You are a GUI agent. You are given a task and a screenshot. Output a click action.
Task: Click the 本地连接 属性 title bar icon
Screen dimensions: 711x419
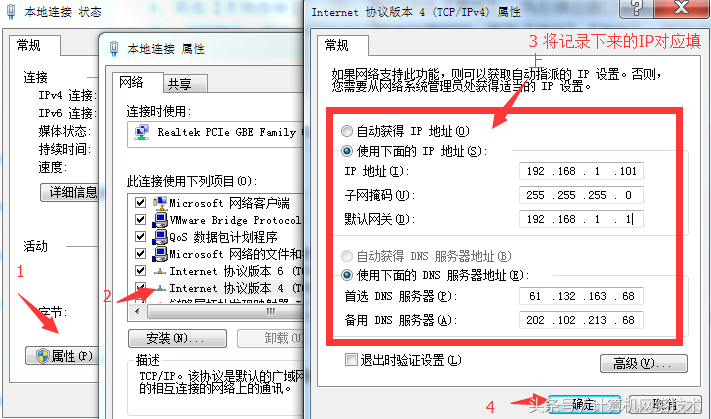pos(114,49)
